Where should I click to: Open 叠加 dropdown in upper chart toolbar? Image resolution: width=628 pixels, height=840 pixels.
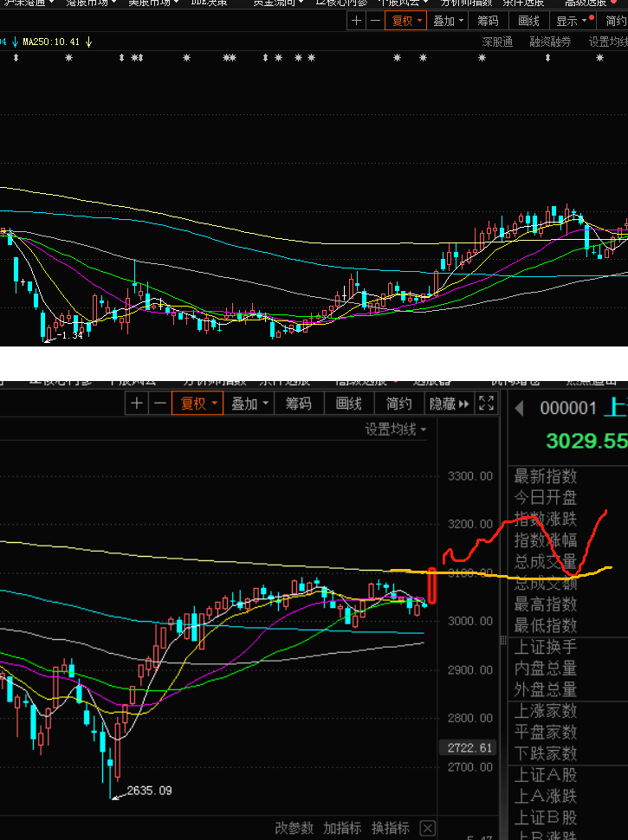click(448, 21)
